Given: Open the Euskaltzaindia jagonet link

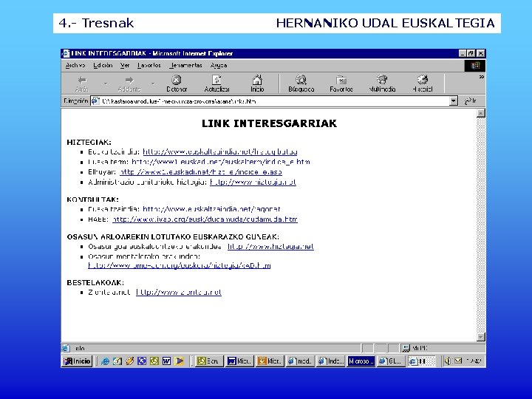Looking at the screenshot, I should click(x=211, y=209).
